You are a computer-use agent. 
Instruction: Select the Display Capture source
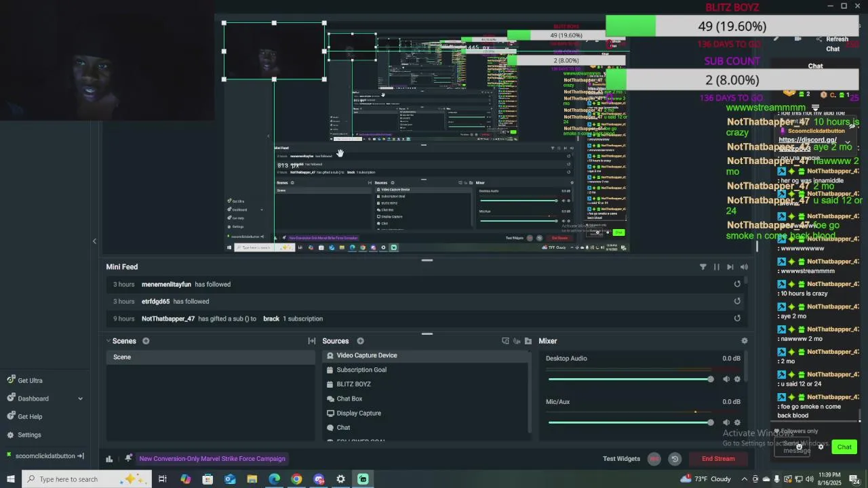point(426,413)
